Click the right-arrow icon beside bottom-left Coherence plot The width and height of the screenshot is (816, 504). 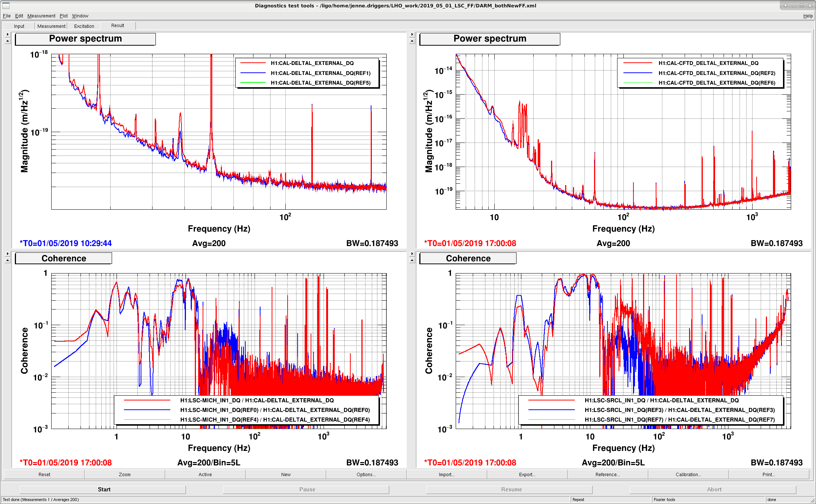pyautogui.click(x=7, y=254)
